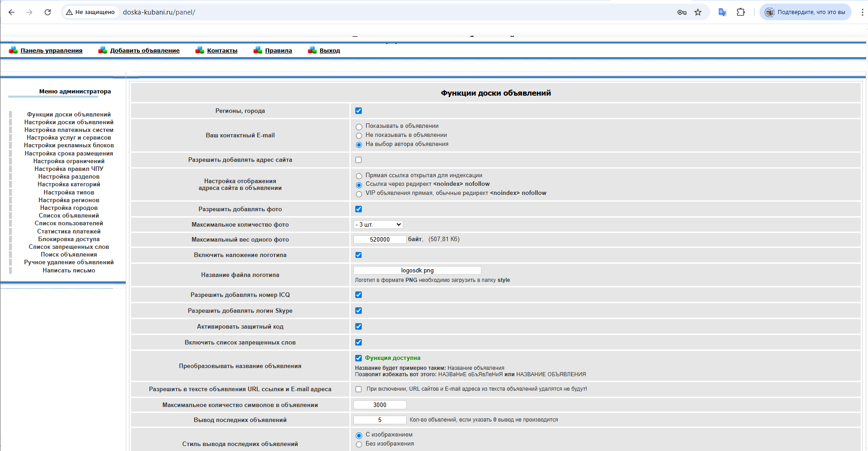The image size is (868, 451).
Task: Open 'Добавить объявление' in top navigation
Action: 145,50
